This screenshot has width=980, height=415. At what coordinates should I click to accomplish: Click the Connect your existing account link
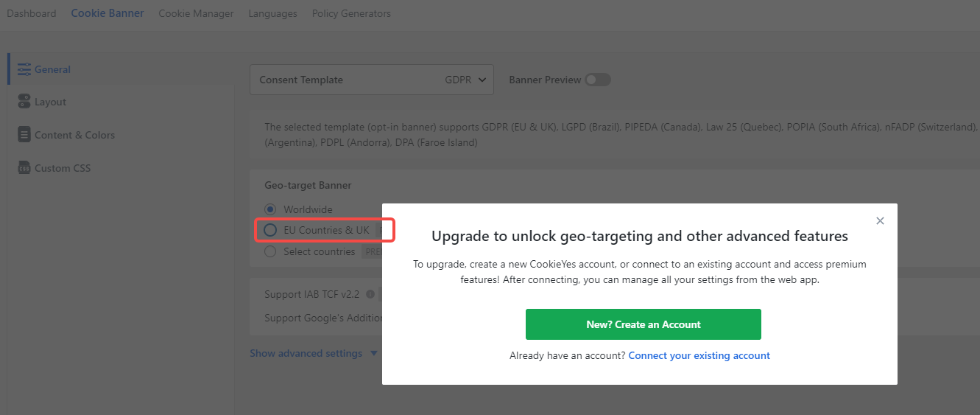click(699, 355)
